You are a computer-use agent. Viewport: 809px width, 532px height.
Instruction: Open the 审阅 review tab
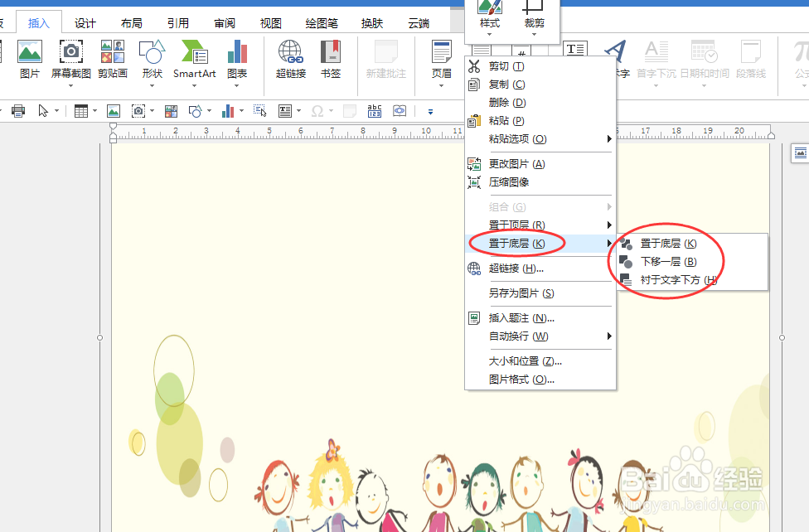[224, 22]
